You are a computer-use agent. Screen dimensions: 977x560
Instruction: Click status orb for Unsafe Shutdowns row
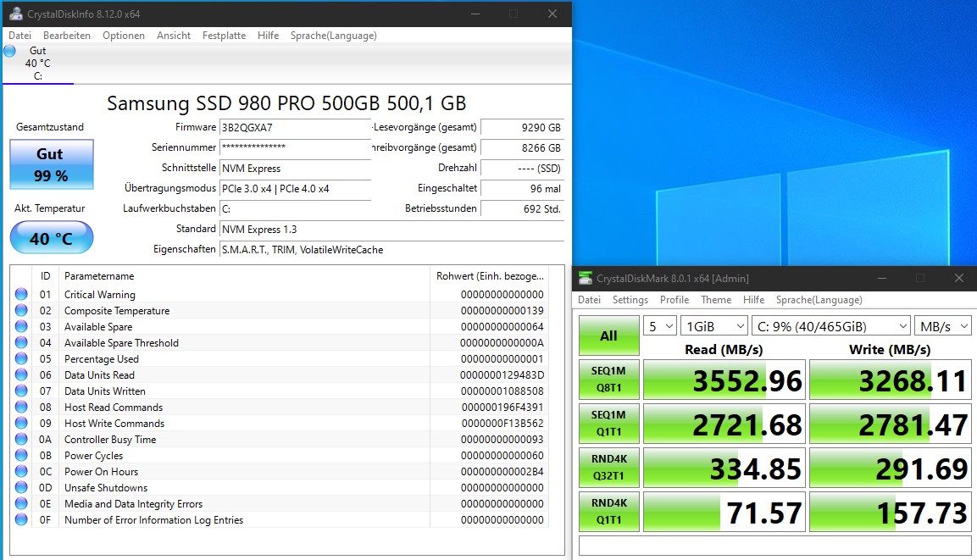[x=21, y=487]
